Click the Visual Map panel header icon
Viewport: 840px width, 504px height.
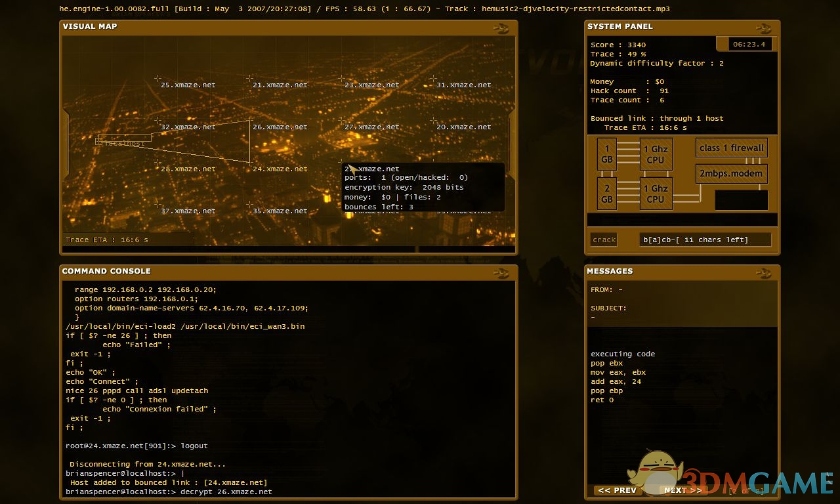pyautogui.click(x=501, y=28)
